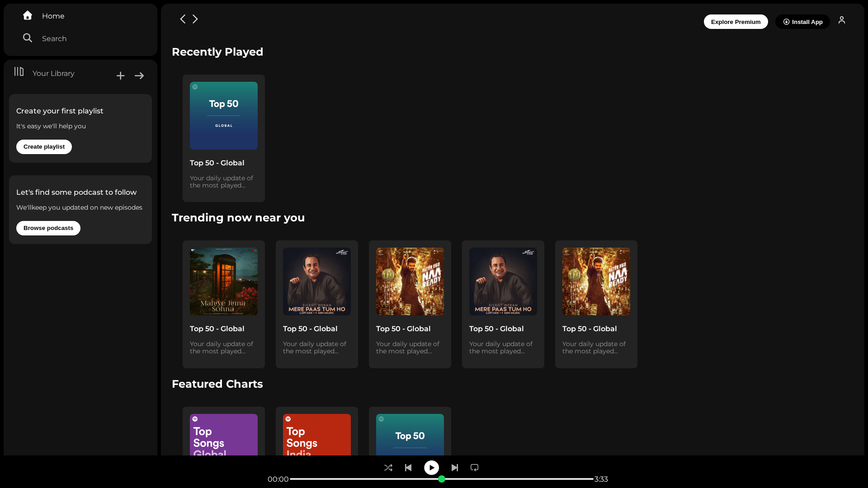Open the first Naa Ready cover card
Image resolution: width=868 pixels, height=488 pixels.
(x=410, y=282)
